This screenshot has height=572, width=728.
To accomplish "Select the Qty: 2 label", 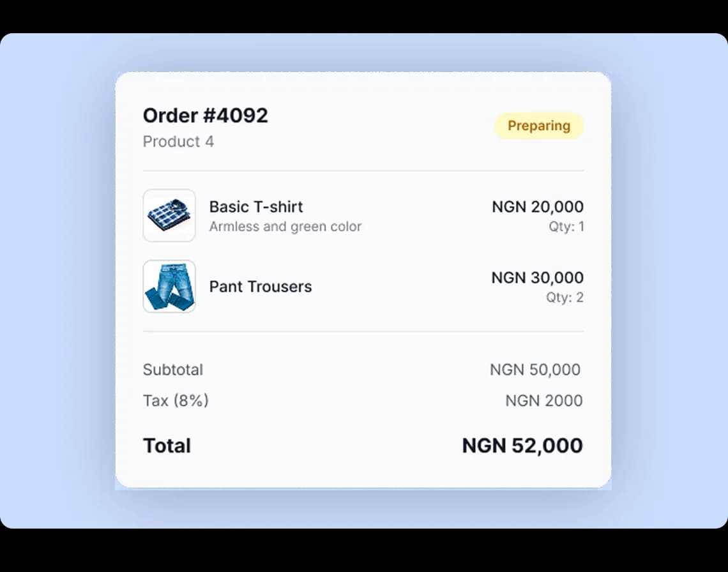I will [x=565, y=297].
